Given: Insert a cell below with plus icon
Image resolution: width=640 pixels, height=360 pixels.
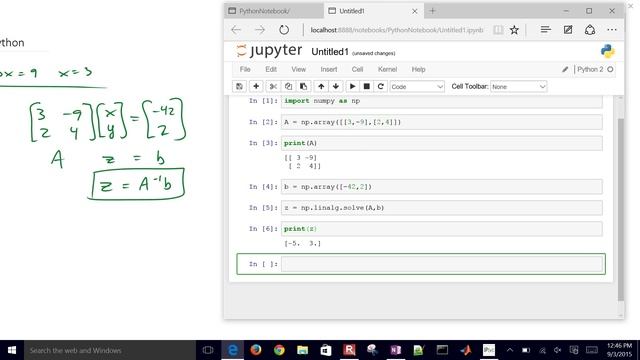Looking at the screenshot, I should [x=256, y=87].
